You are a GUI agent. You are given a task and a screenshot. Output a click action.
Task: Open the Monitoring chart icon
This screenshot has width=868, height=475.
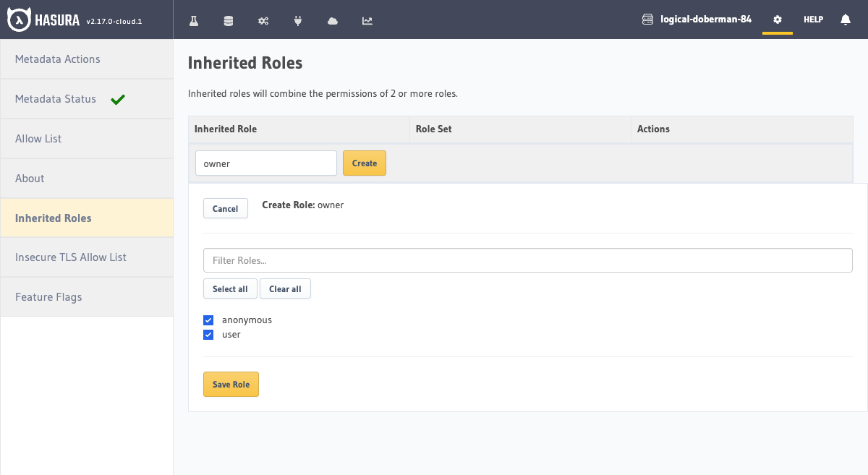367,20
